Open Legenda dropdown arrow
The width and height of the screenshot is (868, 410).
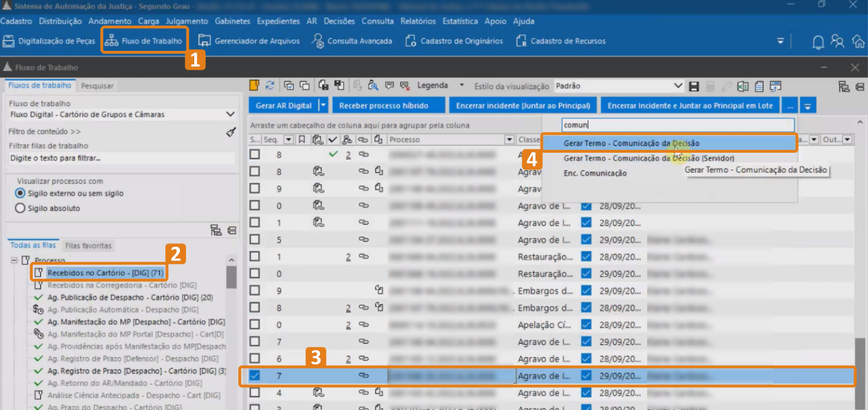coord(461,86)
